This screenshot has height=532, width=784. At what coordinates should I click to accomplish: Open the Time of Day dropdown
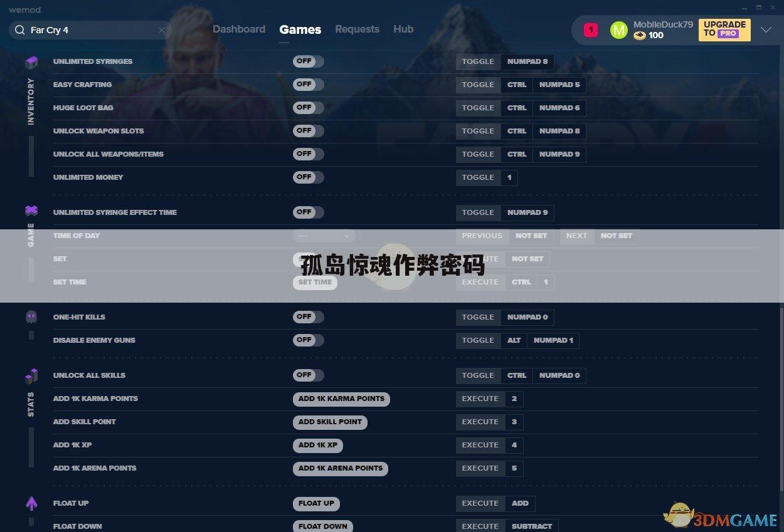(x=324, y=236)
